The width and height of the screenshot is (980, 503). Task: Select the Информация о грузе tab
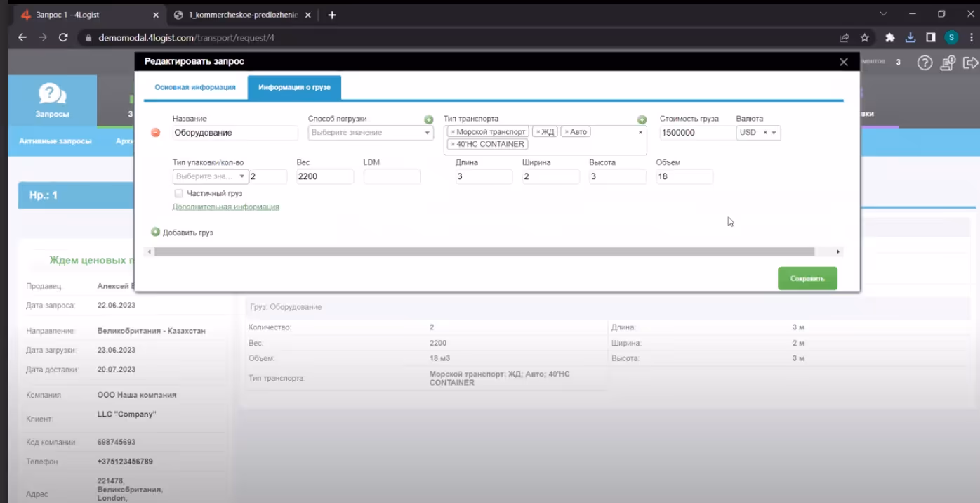coord(294,88)
